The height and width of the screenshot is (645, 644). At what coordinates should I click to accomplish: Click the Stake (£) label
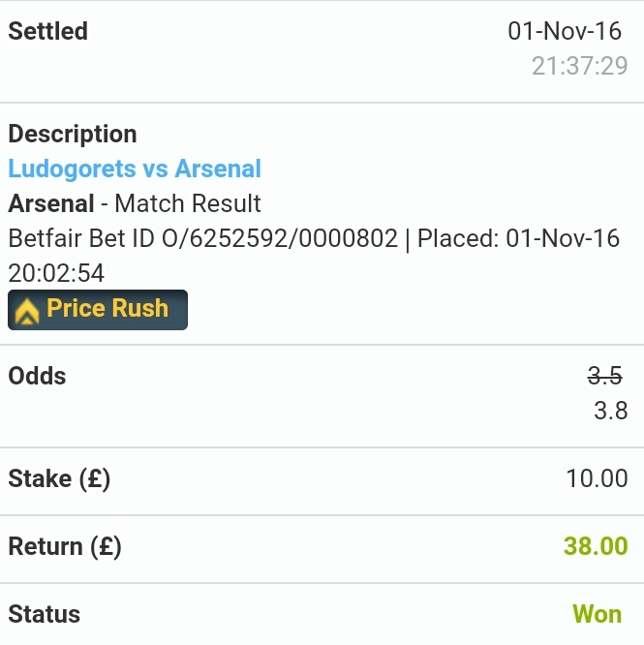pos(59,479)
